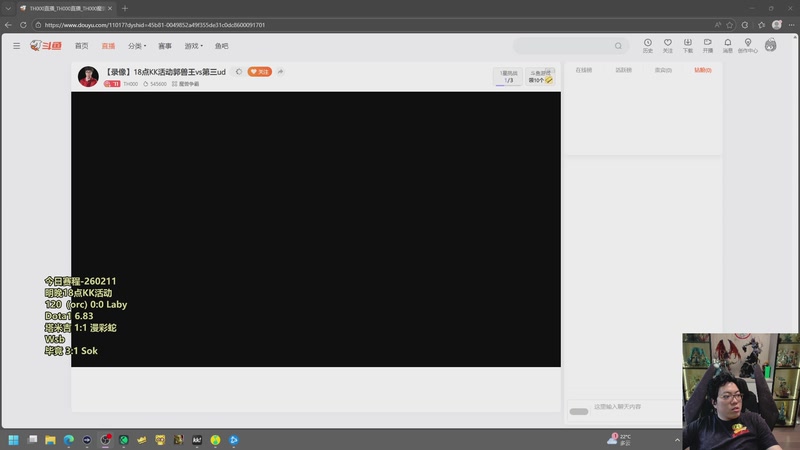The width and height of the screenshot is (800, 450).
Task: Click the streamer's profile avatar
Action: [88, 77]
